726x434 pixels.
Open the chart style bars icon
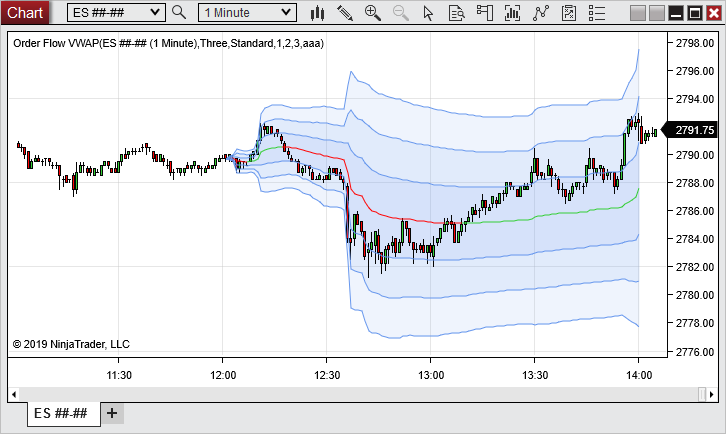pos(318,13)
